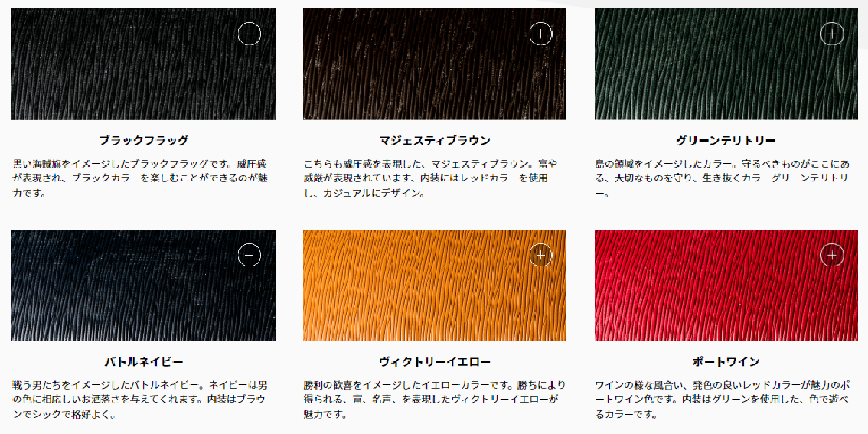Select the ヴィクトリーイエロー title text
Viewport: 868px width, 434px height.
point(435,362)
